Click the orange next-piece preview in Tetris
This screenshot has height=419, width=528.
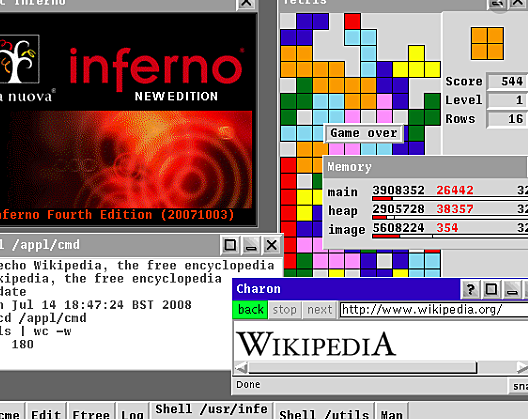point(487,44)
